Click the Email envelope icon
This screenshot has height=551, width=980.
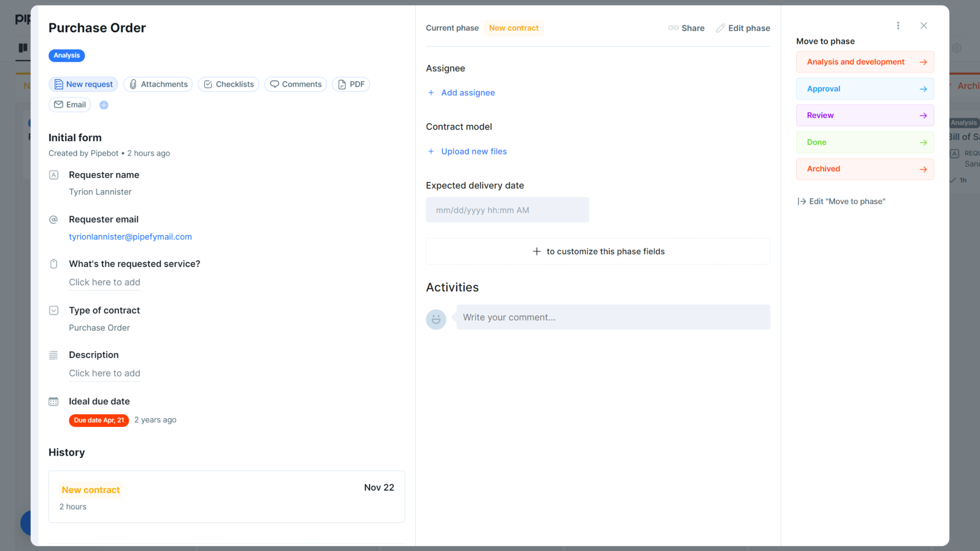pyautogui.click(x=59, y=105)
